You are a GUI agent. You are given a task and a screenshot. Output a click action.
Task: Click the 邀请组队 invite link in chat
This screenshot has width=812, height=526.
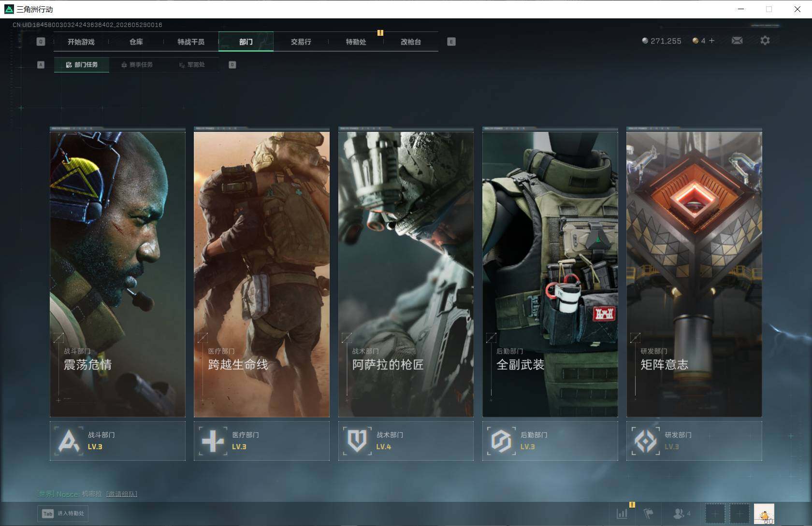pyautogui.click(x=122, y=494)
